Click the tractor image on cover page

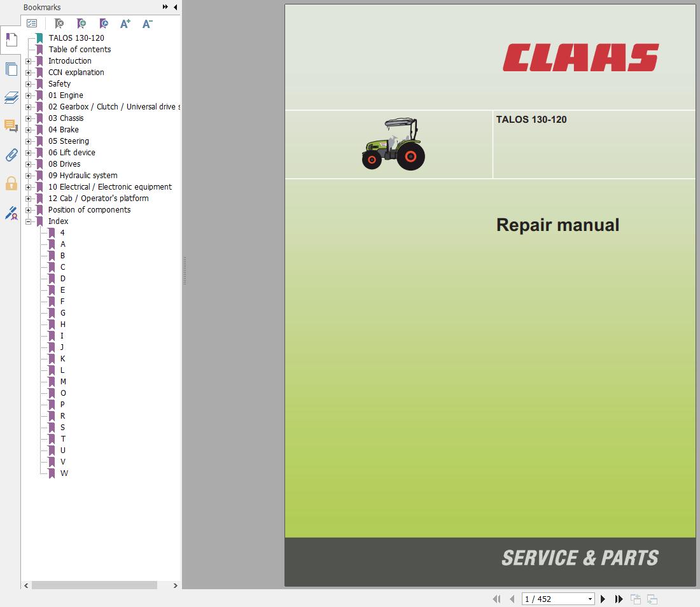click(x=393, y=144)
